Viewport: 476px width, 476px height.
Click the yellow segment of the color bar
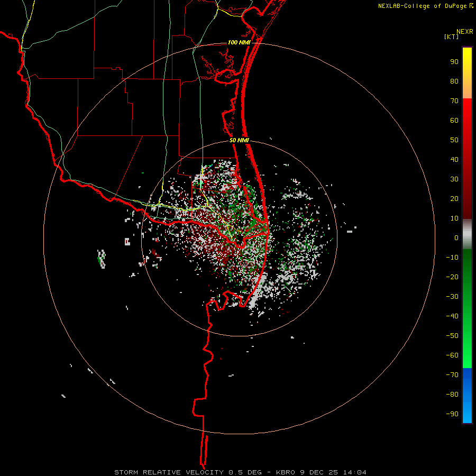click(467, 73)
